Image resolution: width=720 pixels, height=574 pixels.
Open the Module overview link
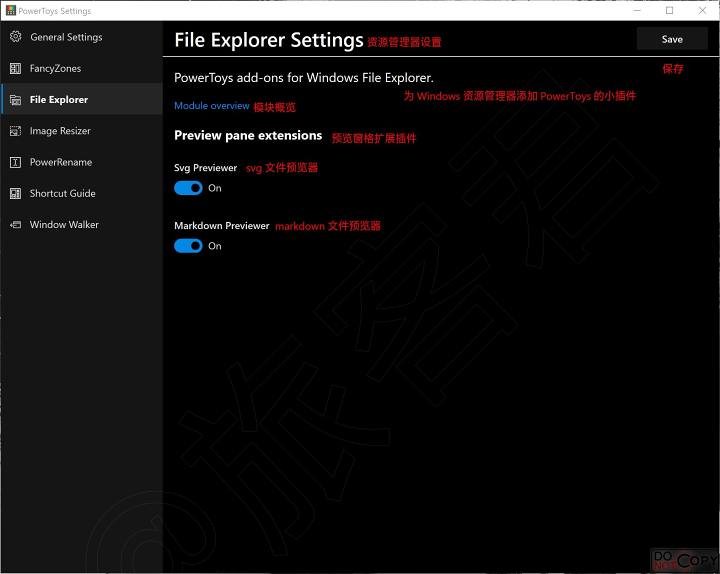pyautogui.click(x=212, y=106)
